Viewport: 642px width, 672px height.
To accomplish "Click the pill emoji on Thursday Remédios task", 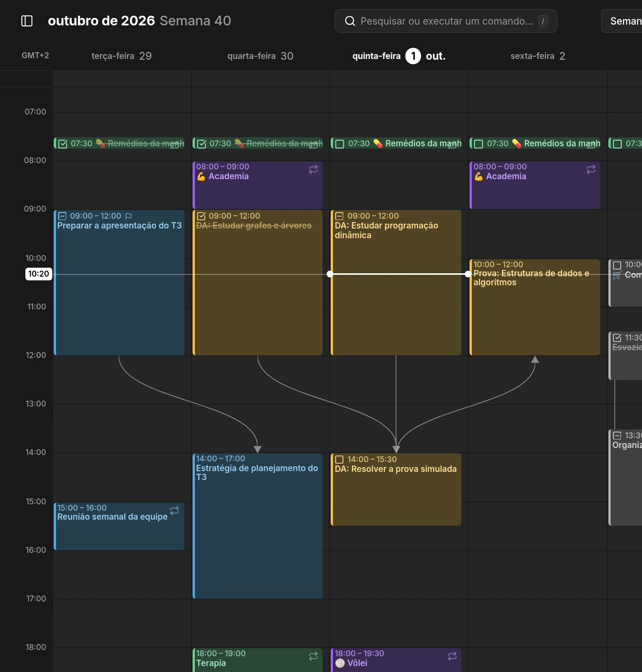I will pyautogui.click(x=378, y=143).
